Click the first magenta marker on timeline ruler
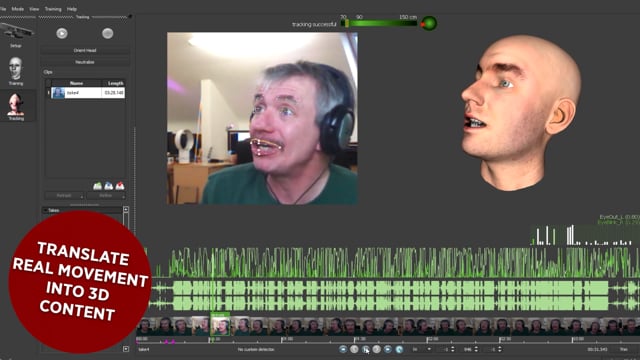The width and height of the screenshot is (640, 360). (166, 342)
